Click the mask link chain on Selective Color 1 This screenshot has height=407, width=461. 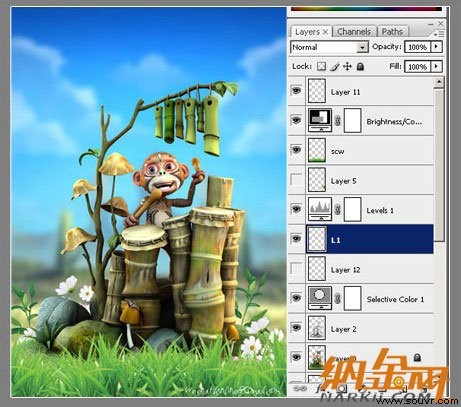[x=337, y=298]
